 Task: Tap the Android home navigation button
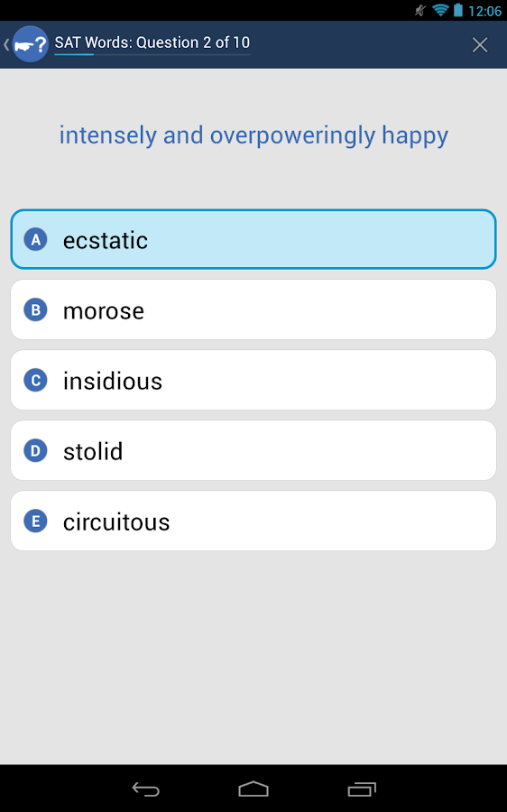click(253, 789)
